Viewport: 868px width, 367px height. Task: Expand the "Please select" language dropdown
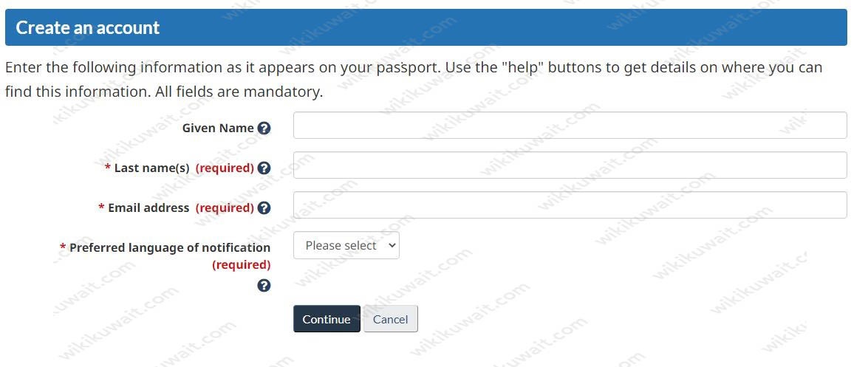346,246
